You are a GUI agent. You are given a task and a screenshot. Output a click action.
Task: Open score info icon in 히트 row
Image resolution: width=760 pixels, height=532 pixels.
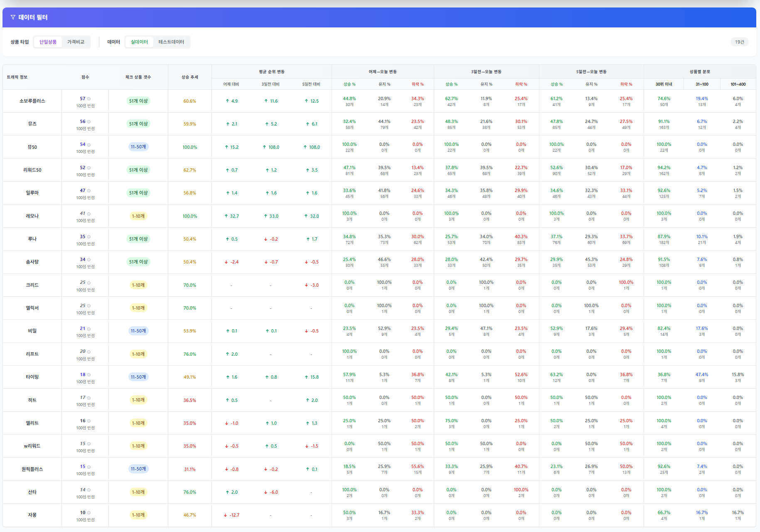(x=89, y=398)
